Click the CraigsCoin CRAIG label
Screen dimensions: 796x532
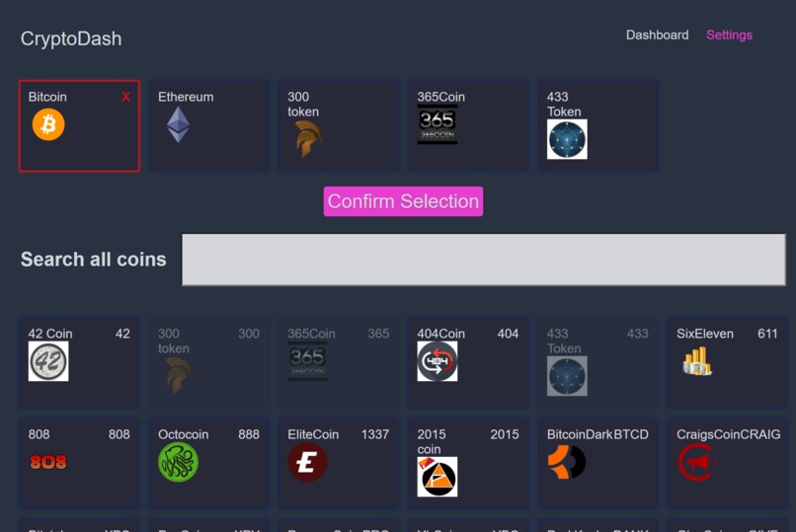[728, 434]
